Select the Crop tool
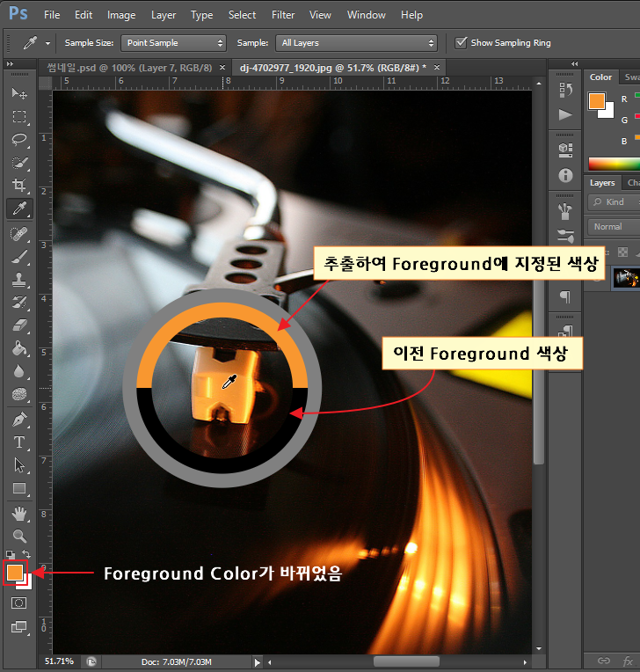 pos(18,185)
